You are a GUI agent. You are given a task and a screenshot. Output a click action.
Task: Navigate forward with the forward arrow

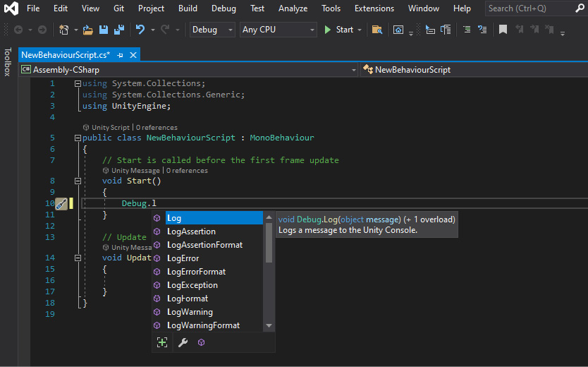point(42,30)
